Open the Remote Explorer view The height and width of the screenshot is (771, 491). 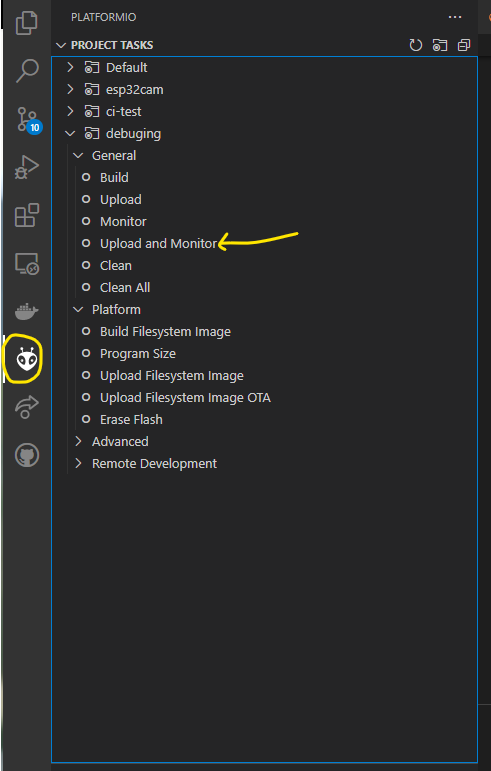[27, 264]
